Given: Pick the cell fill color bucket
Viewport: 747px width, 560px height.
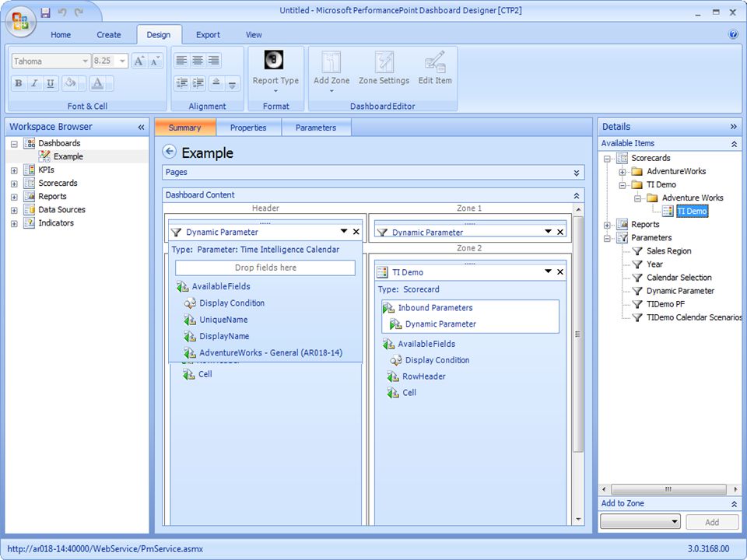Looking at the screenshot, I should (x=71, y=83).
